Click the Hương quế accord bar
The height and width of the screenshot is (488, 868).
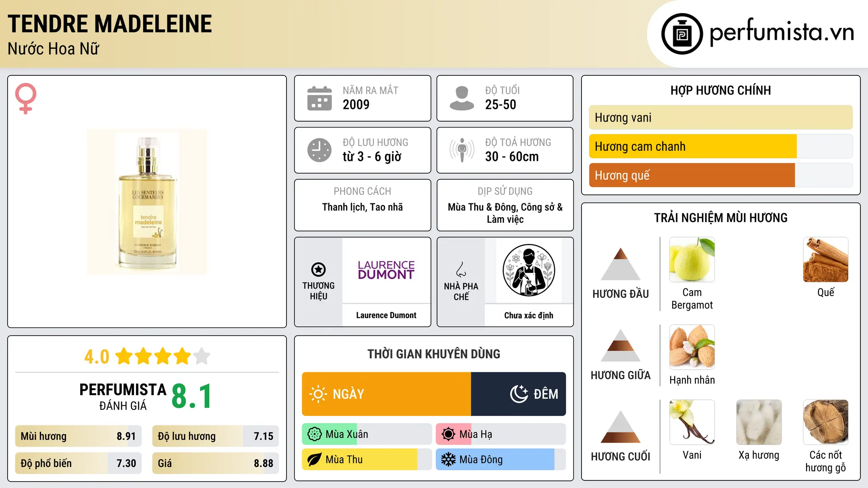pyautogui.click(x=721, y=175)
